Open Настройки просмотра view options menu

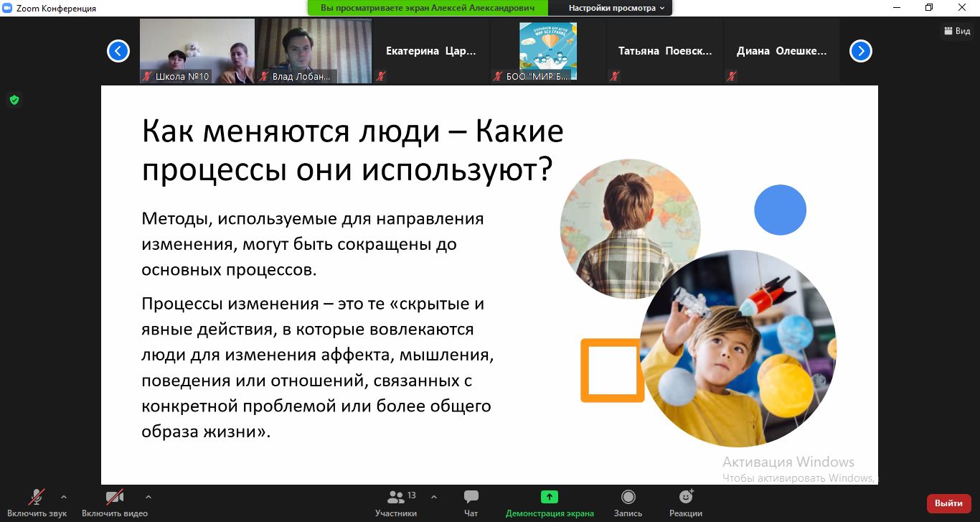point(616,8)
